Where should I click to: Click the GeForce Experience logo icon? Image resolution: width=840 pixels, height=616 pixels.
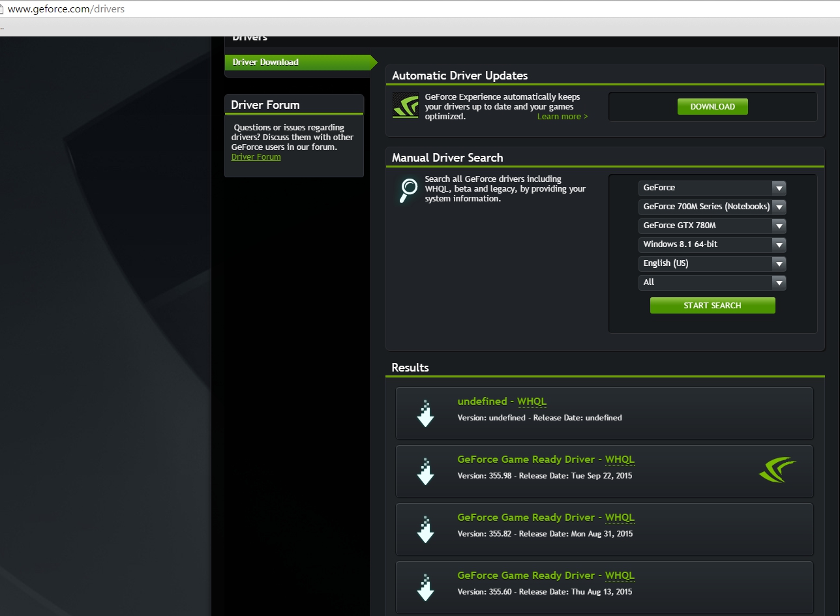tap(406, 106)
